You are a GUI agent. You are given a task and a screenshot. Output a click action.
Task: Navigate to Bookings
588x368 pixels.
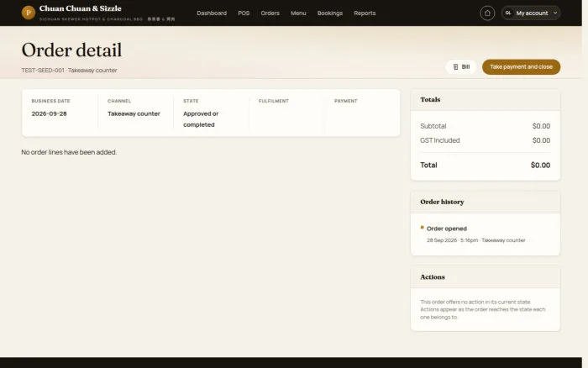click(329, 13)
